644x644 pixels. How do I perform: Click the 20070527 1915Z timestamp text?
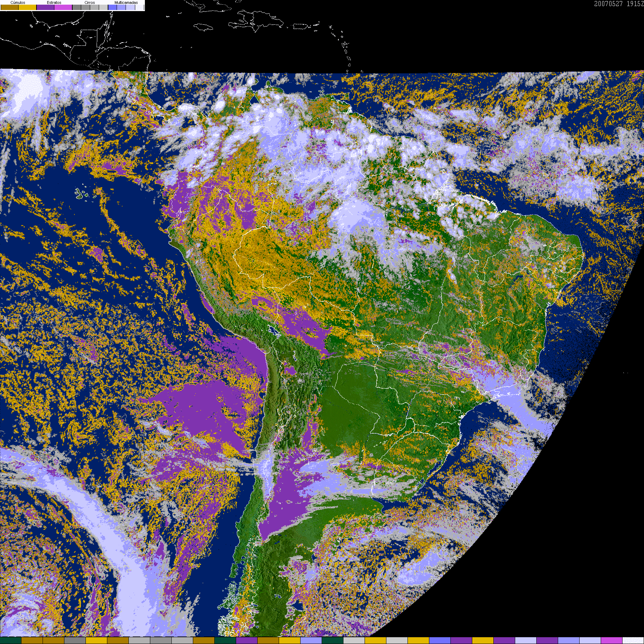pos(619,4)
